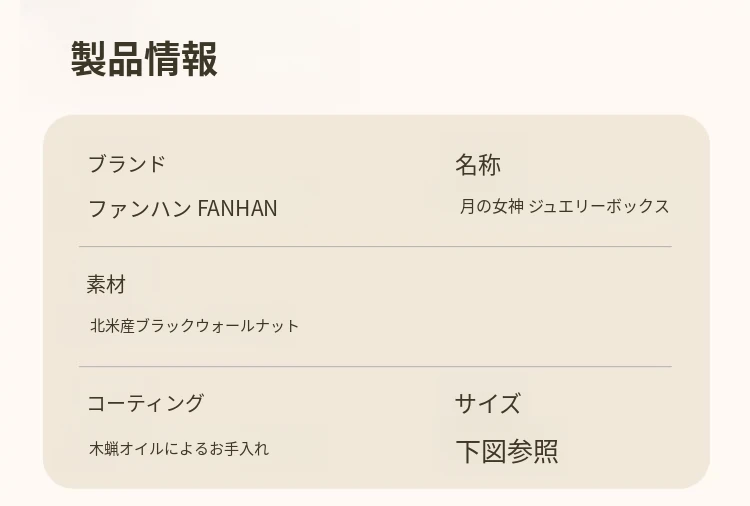The width and height of the screenshot is (750, 506).
Task: Click the word ボックス in the name
Action: point(640,207)
